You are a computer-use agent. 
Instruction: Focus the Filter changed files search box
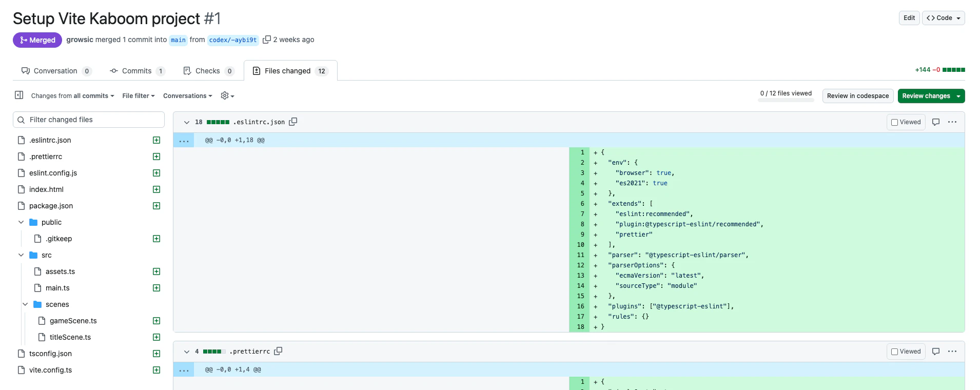tap(89, 120)
